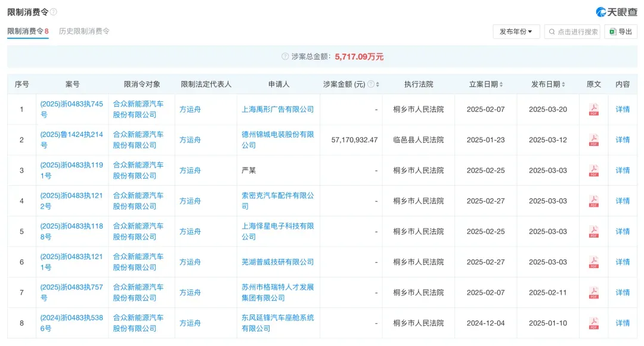644x346 pixels.
Task: Click help icon beside 限制消费令 title
Action: coord(54,12)
